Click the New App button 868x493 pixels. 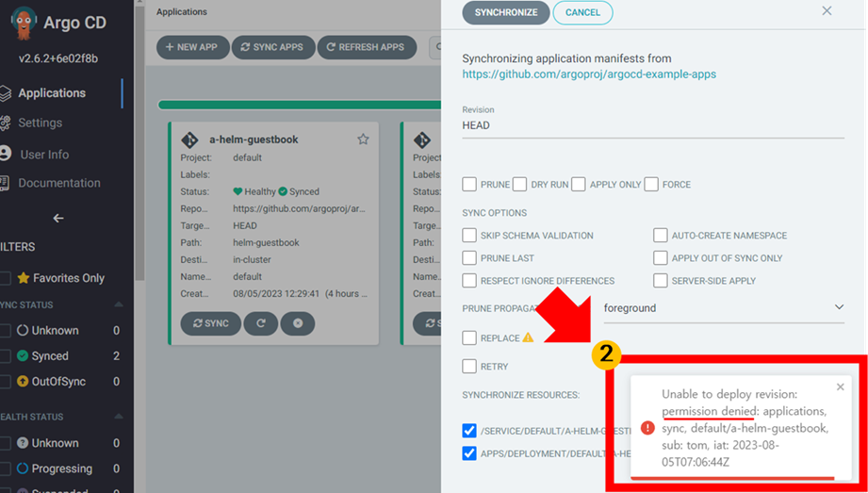[192, 47]
